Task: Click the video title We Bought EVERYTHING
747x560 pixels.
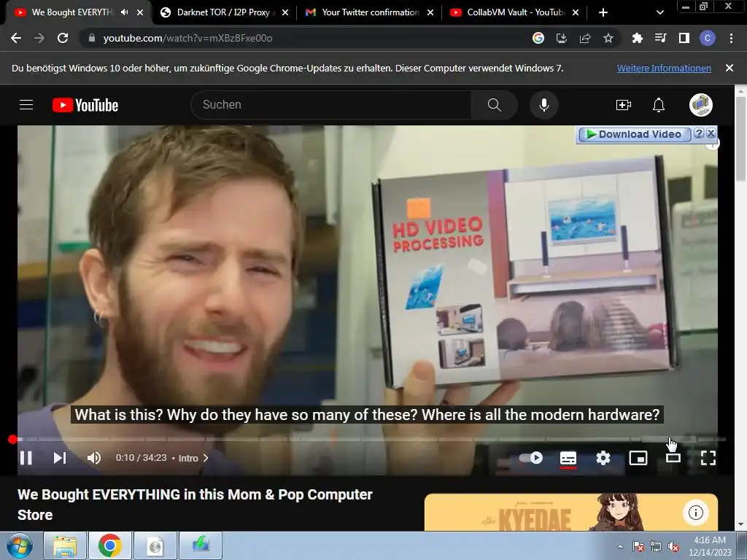Action: click(x=195, y=505)
